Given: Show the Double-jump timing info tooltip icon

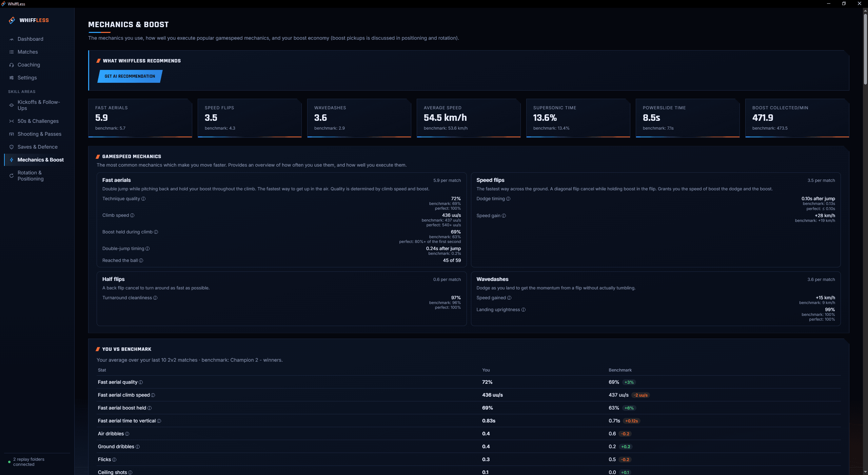Looking at the screenshot, I should point(147,249).
